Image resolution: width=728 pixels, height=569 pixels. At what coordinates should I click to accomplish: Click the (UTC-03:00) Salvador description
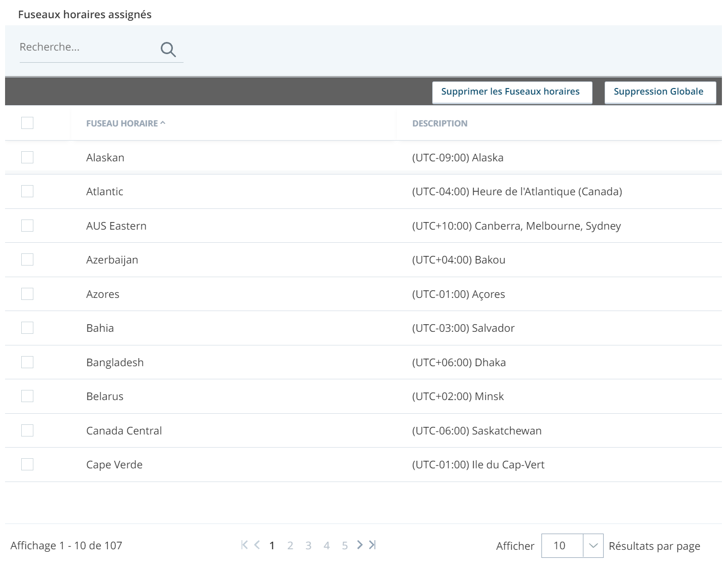tap(464, 328)
